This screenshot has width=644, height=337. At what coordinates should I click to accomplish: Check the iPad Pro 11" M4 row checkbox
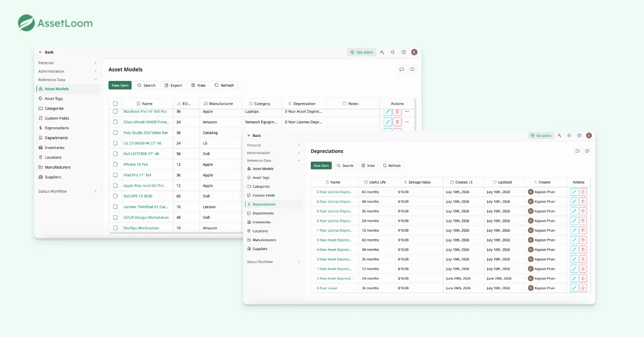[x=115, y=175]
